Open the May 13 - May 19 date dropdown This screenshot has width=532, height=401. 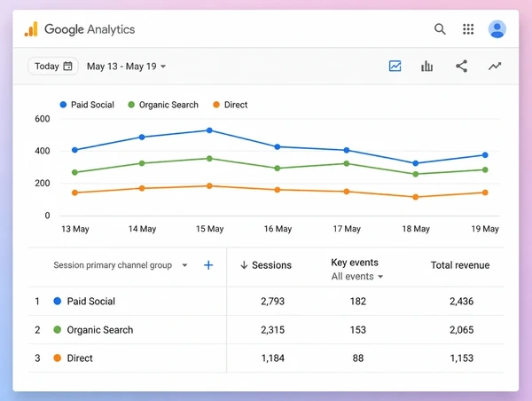126,67
